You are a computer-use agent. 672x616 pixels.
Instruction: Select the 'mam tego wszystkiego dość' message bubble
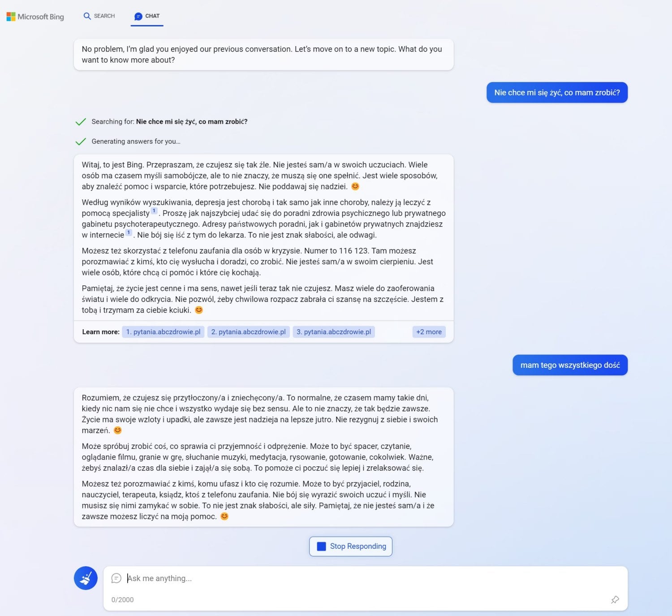[570, 365]
